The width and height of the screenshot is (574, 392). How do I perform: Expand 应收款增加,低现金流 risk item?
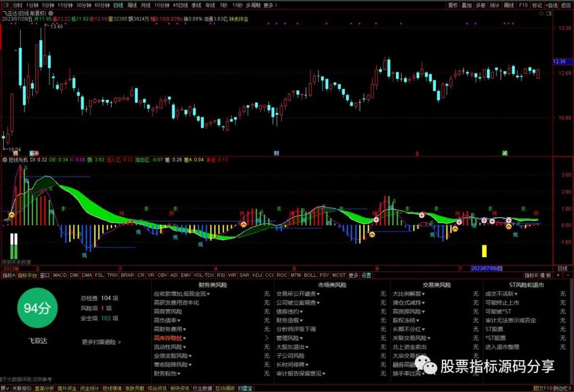pos(182,294)
